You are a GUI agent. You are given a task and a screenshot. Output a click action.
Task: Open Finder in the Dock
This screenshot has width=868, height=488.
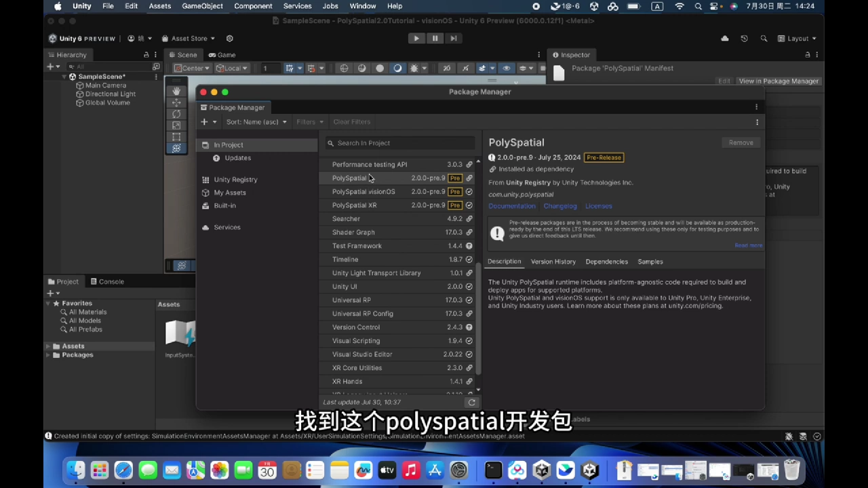pos(75,470)
